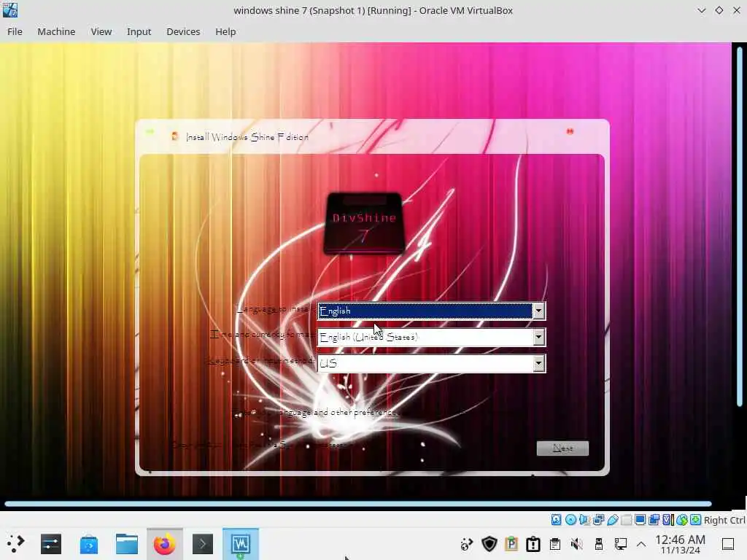Open Dolphin file manager from taskbar
The width and height of the screenshot is (747, 560).
point(127,544)
